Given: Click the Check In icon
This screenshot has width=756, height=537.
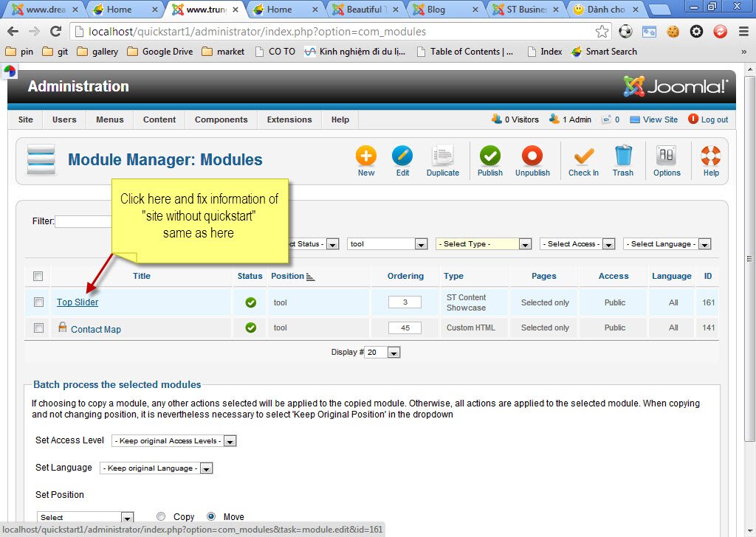Looking at the screenshot, I should (583, 156).
